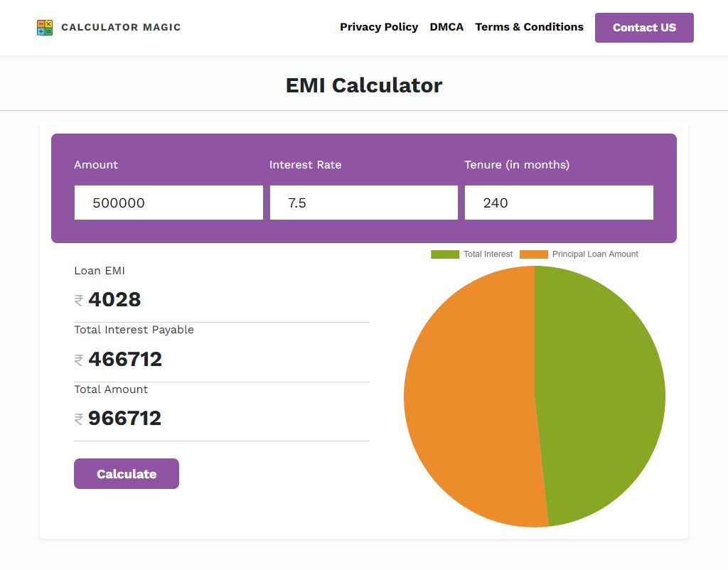Click the Total Interest legend label

coord(488,254)
